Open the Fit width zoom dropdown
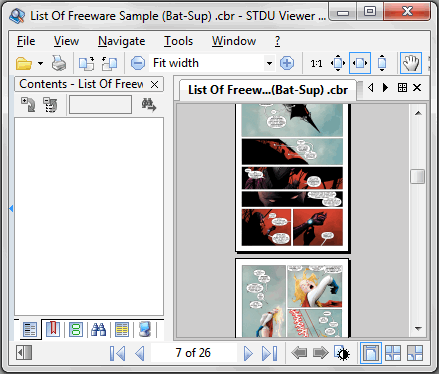This screenshot has height=374, width=439. pos(269,63)
